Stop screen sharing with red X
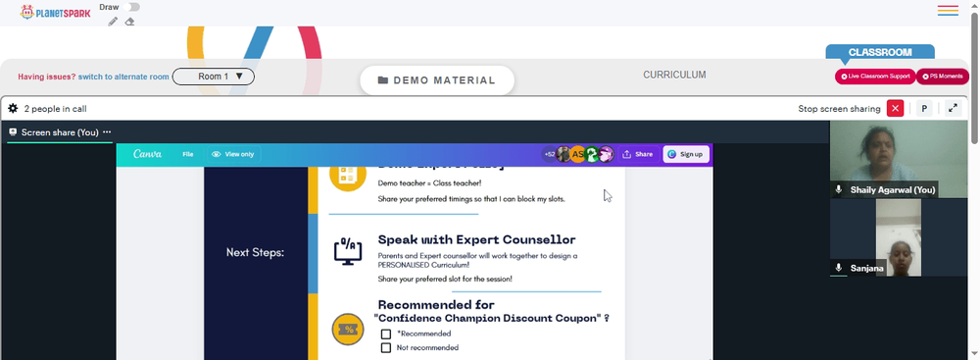The height and width of the screenshot is (360, 980). pyautogui.click(x=895, y=108)
